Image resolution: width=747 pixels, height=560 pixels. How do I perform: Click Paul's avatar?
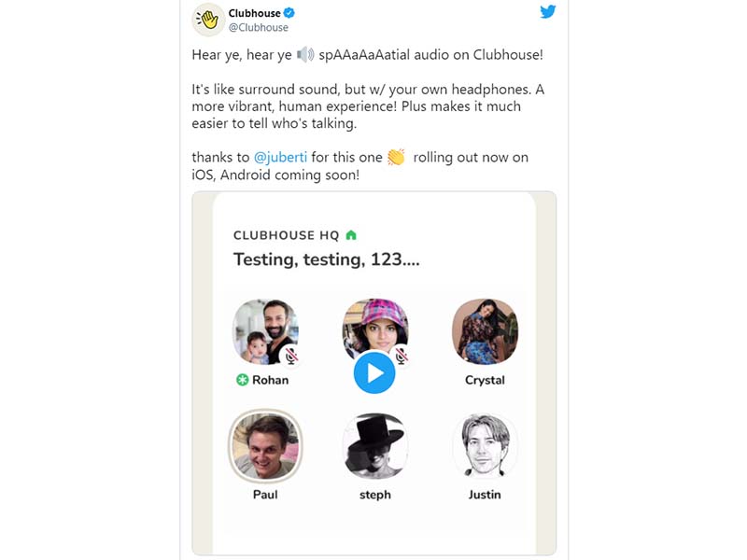point(265,445)
